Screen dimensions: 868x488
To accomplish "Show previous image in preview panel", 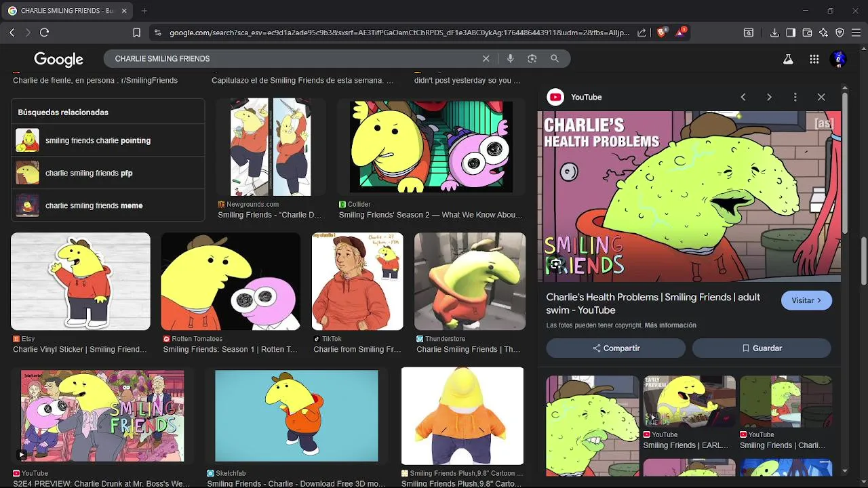I will pyautogui.click(x=743, y=97).
